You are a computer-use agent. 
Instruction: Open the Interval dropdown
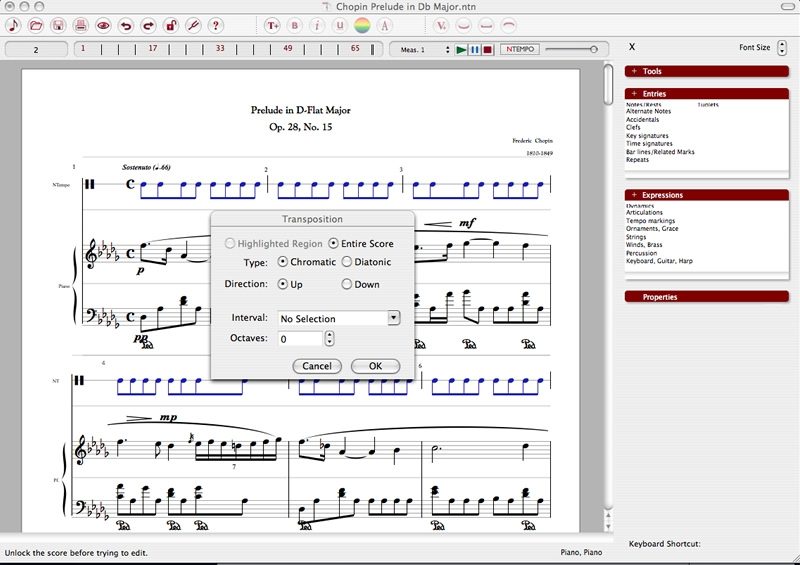(393, 318)
